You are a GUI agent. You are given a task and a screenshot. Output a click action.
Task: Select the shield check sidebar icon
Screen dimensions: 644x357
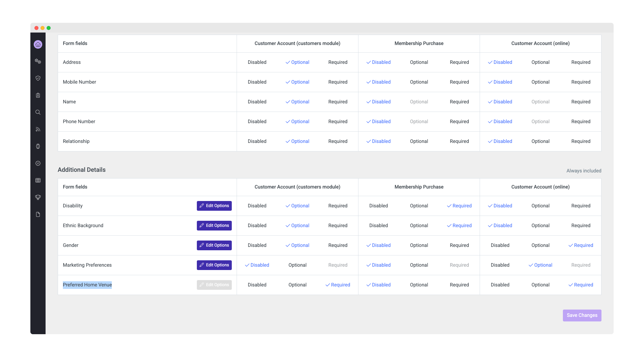tap(38, 78)
